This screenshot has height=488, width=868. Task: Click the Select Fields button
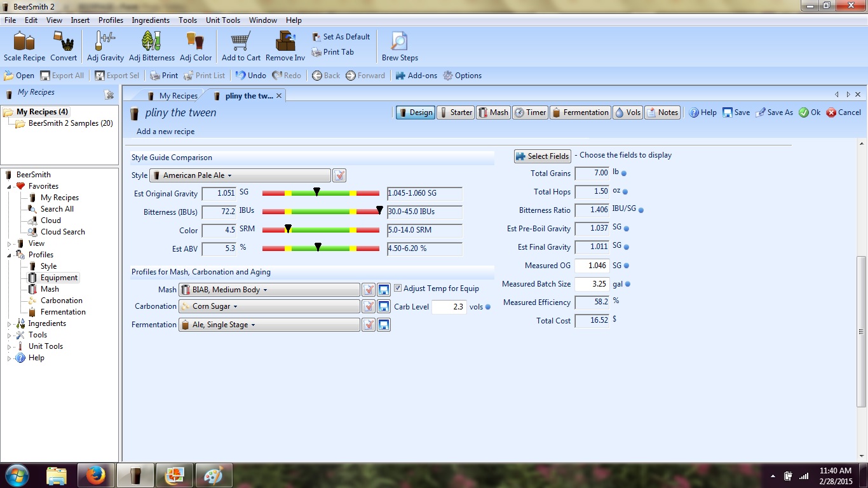point(542,156)
